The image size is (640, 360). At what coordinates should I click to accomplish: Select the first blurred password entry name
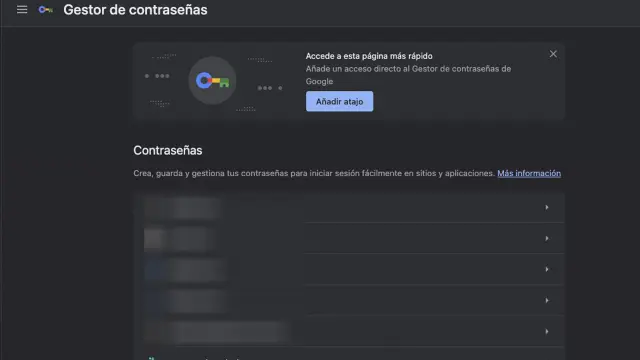tap(197, 208)
